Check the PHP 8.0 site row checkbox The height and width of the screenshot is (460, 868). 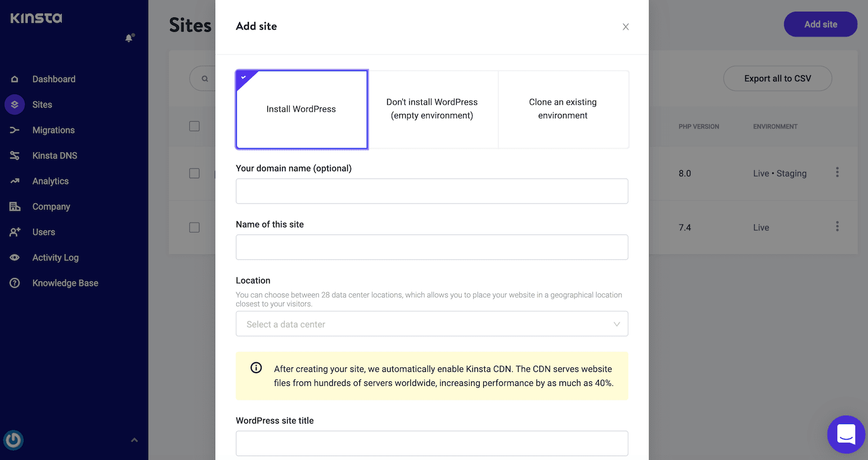[194, 173]
